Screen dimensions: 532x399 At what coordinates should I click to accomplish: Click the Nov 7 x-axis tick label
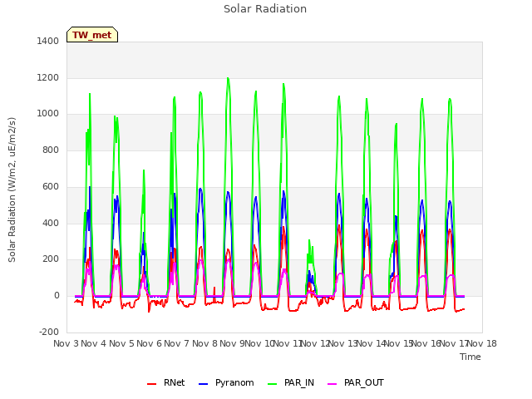(177, 343)
